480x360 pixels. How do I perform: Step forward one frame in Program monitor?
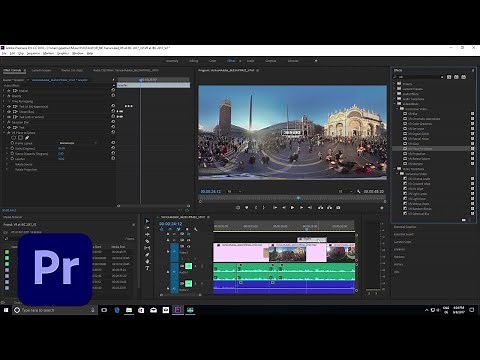[301, 207]
